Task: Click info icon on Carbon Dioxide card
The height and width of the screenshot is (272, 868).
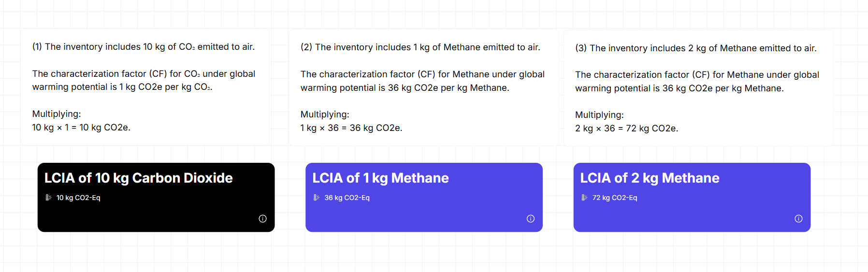Action: point(262,219)
